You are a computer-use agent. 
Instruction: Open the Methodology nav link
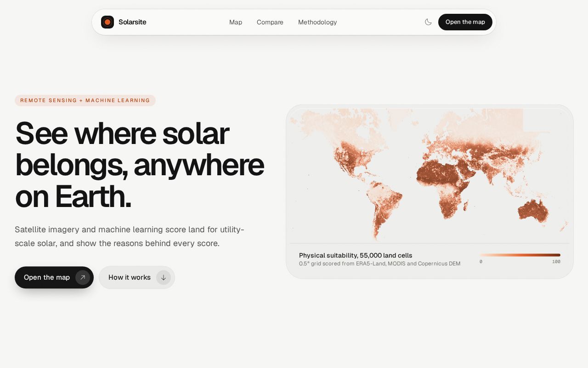pyautogui.click(x=317, y=22)
